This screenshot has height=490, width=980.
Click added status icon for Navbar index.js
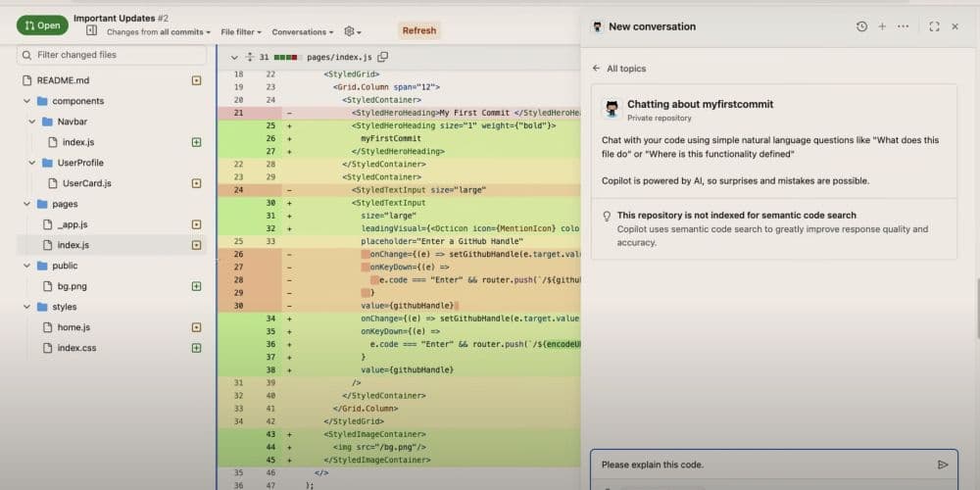pos(196,142)
